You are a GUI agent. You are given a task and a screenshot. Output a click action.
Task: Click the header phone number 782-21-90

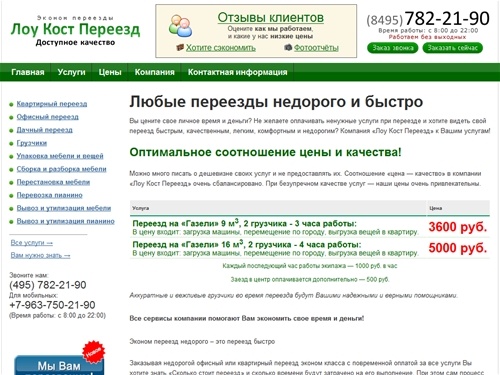click(447, 18)
